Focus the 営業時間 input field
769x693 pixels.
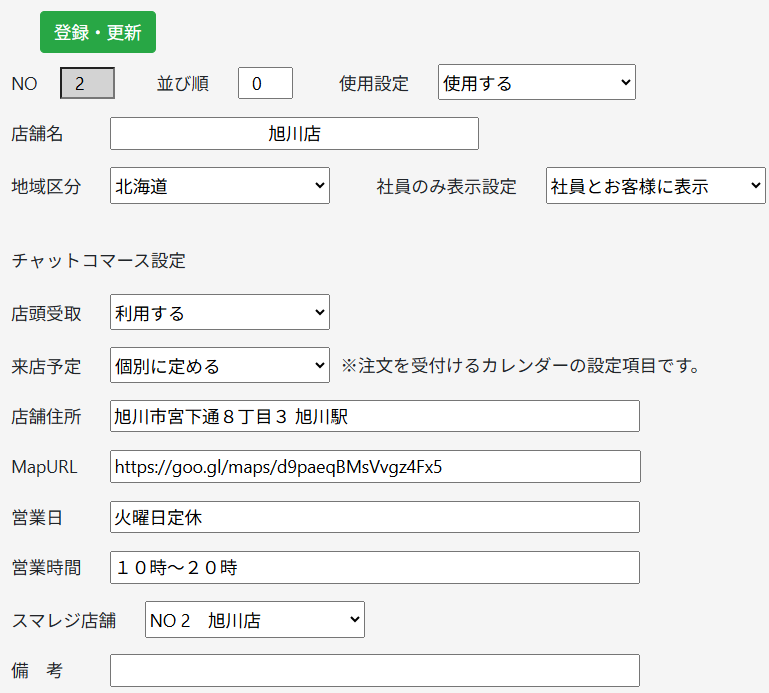(375, 567)
